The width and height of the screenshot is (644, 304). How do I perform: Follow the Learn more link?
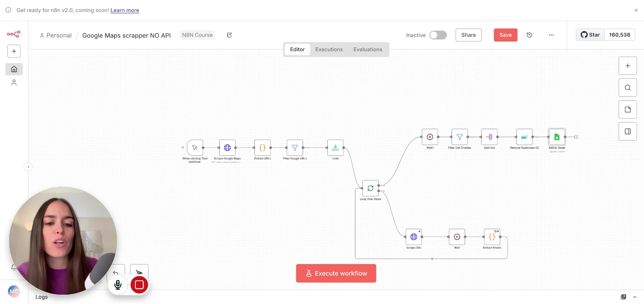click(x=125, y=10)
